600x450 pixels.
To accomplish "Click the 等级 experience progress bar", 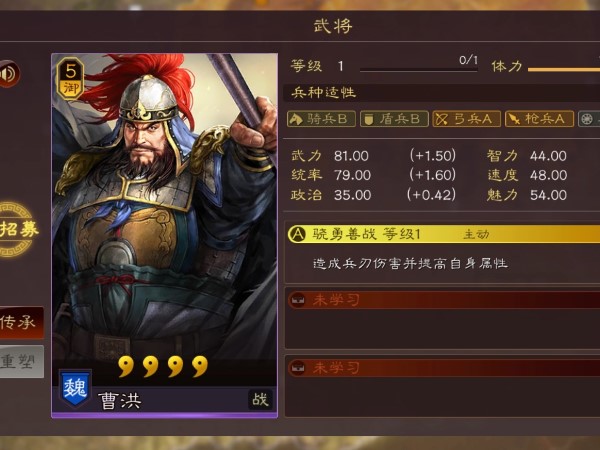I will pos(419,70).
